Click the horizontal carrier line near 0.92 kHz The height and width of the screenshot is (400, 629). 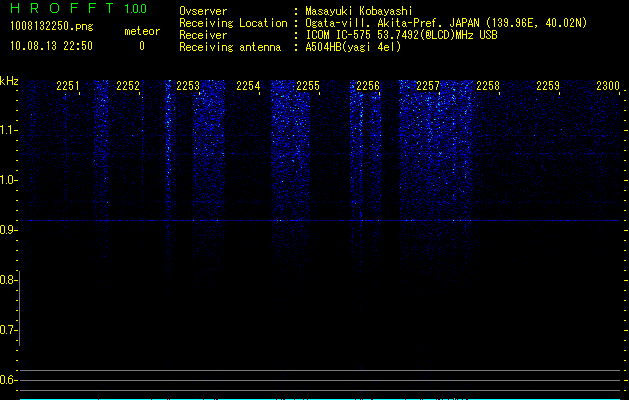[320, 221]
